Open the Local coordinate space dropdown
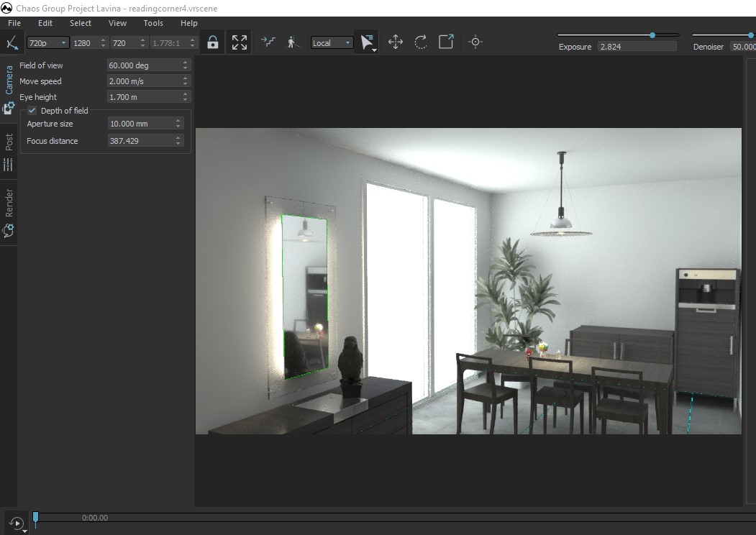The width and height of the screenshot is (756, 535). point(332,43)
